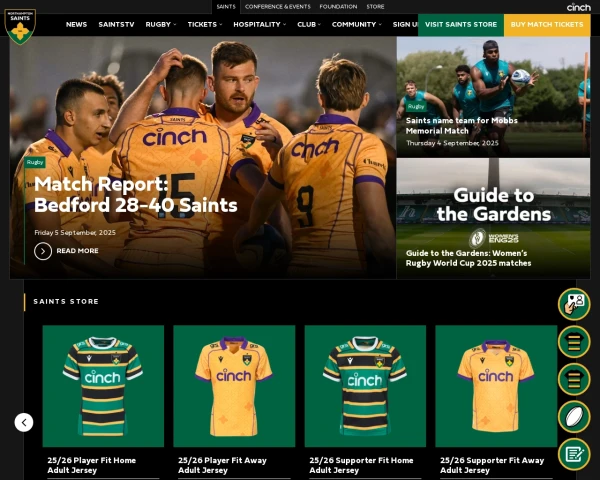This screenshot has width=600, height=480.
Task: Open the lower floating striped jersey icon
Action: pyautogui.click(x=574, y=379)
